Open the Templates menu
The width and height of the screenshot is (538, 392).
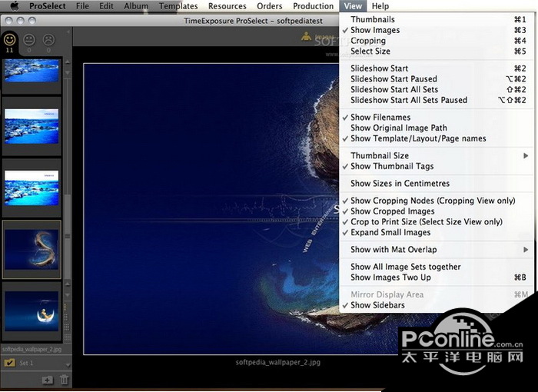(178, 6)
